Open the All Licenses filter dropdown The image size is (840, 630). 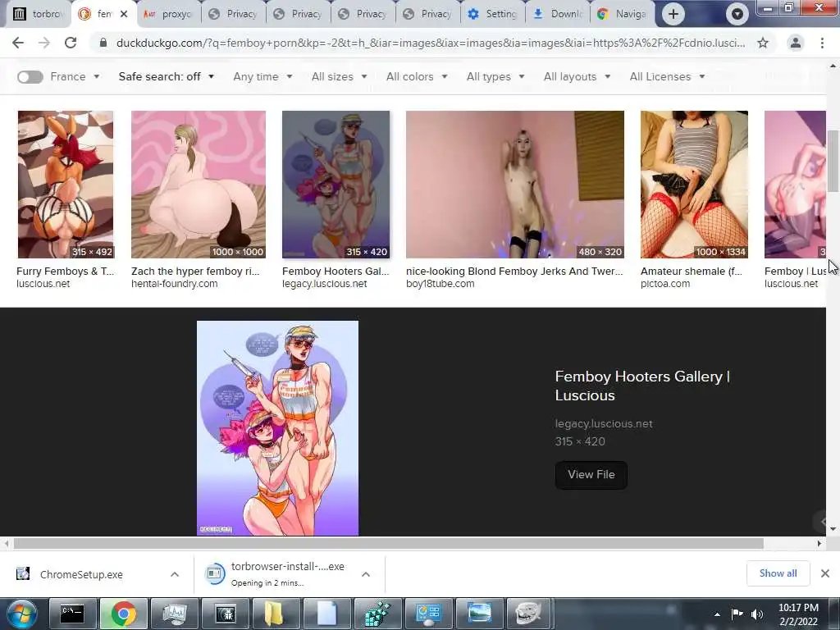pos(668,76)
